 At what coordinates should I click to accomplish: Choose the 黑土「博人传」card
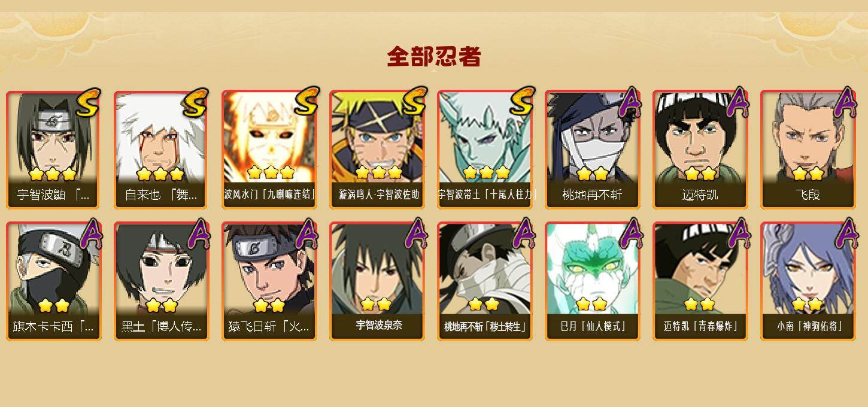pyautogui.click(x=162, y=281)
